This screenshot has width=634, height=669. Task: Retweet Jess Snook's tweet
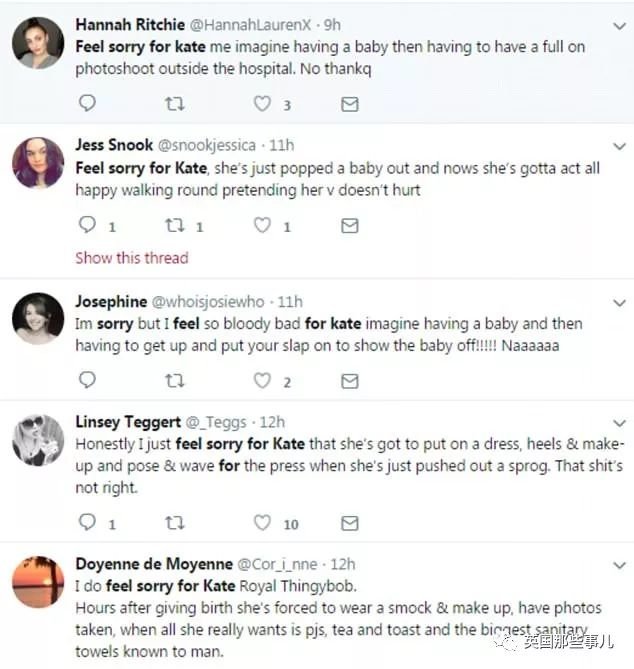(174, 226)
